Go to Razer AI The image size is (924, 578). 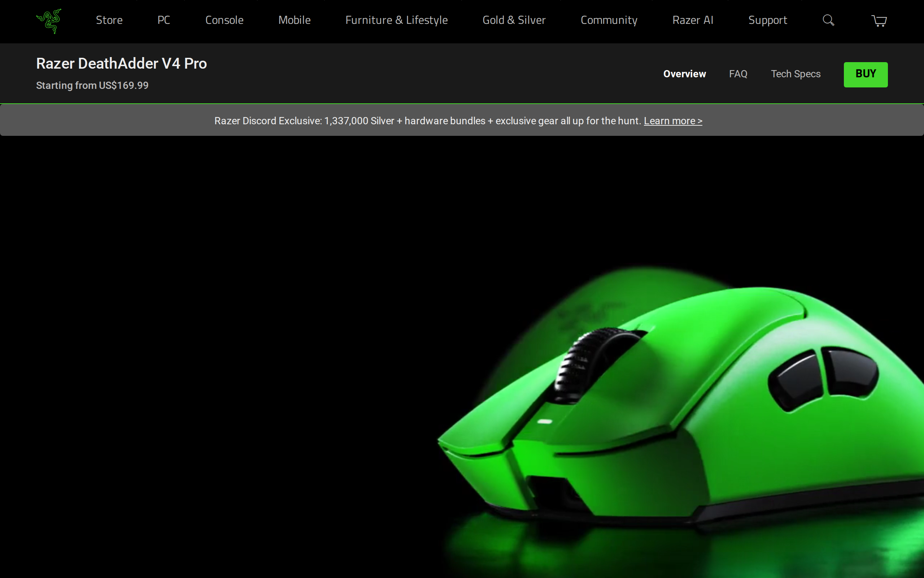coord(693,20)
